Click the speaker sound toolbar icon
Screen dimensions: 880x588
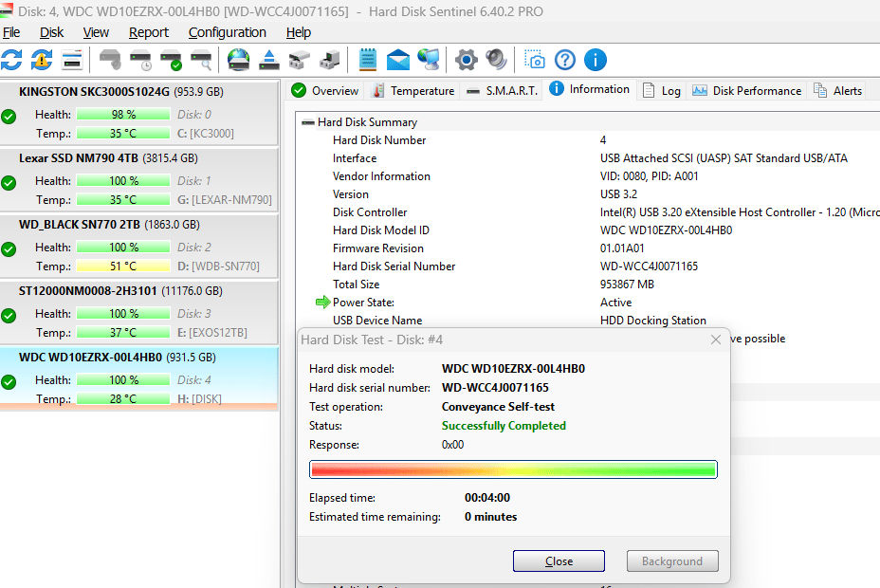pos(496,60)
